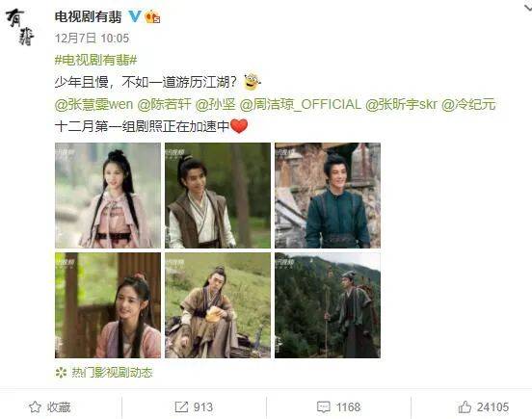Click the green 热门影视剧动态 topic icon
The image size is (532, 419).
(x=61, y=373)
